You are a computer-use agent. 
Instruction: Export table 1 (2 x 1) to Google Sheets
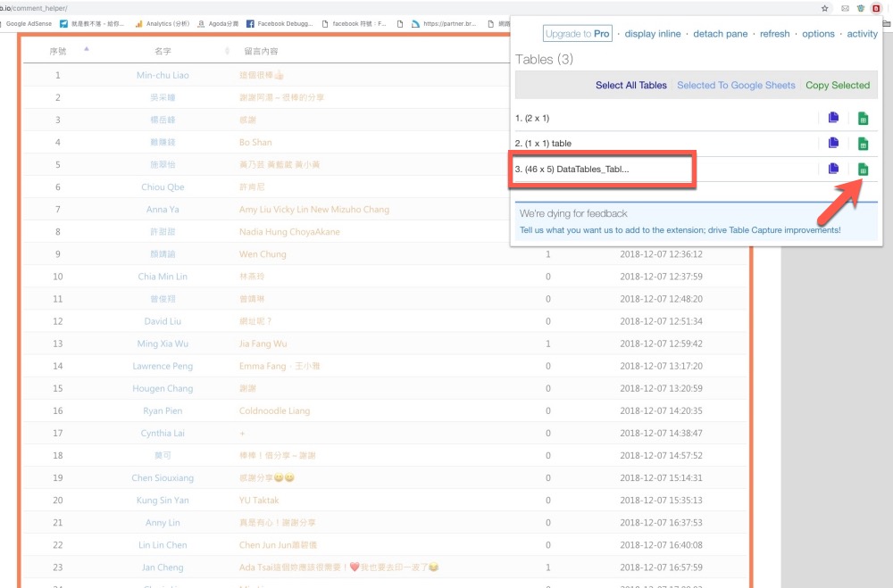pos(863,118)
